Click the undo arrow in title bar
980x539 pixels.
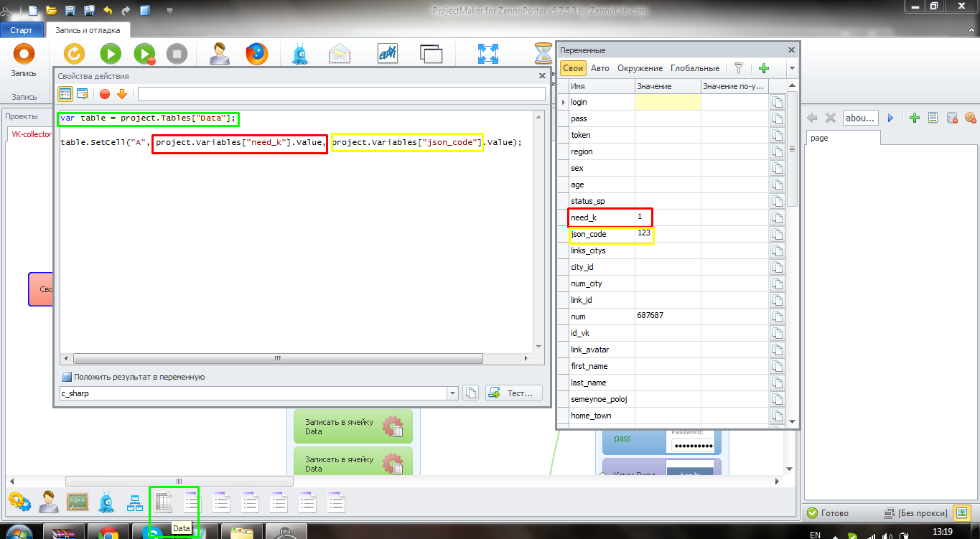point(108,10)
